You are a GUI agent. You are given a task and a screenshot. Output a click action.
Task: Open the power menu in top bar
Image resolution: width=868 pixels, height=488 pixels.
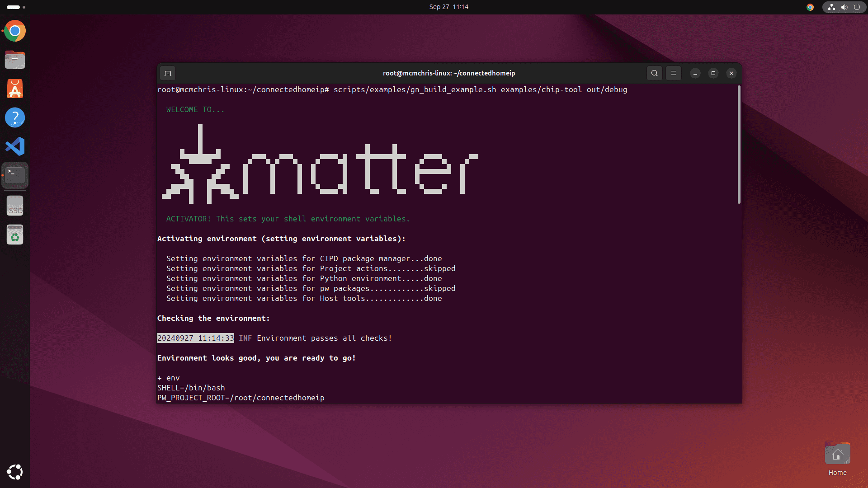(x=857, y=7)
